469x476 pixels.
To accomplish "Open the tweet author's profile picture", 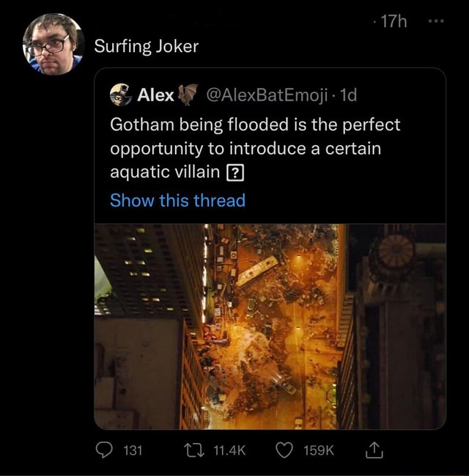I will point(53,44).
